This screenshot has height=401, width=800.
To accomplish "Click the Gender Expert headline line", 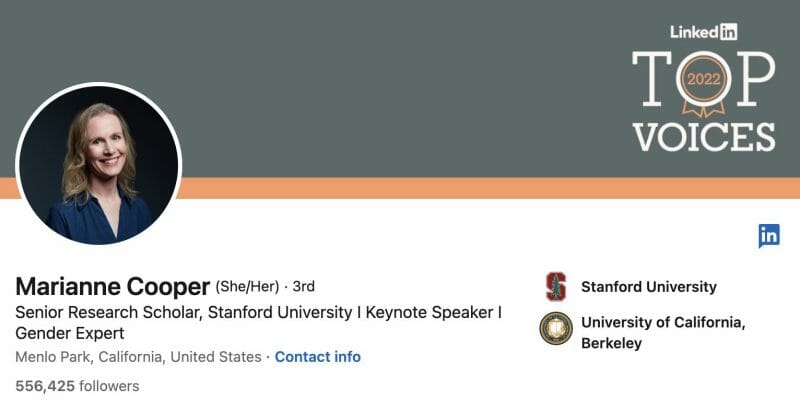I will 70,333.
